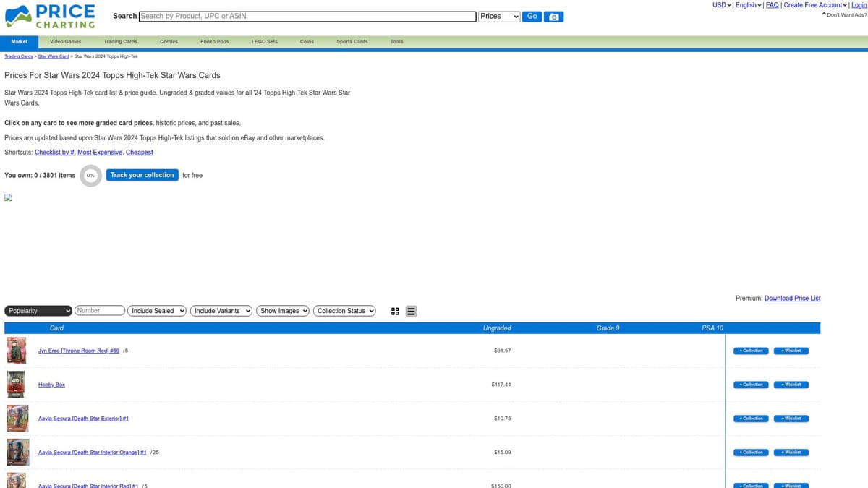Open Jyn Erso Throne Room Red thumbnail
Image resolution: width=868 pixels, height=488 pixels.
[16, 351]
